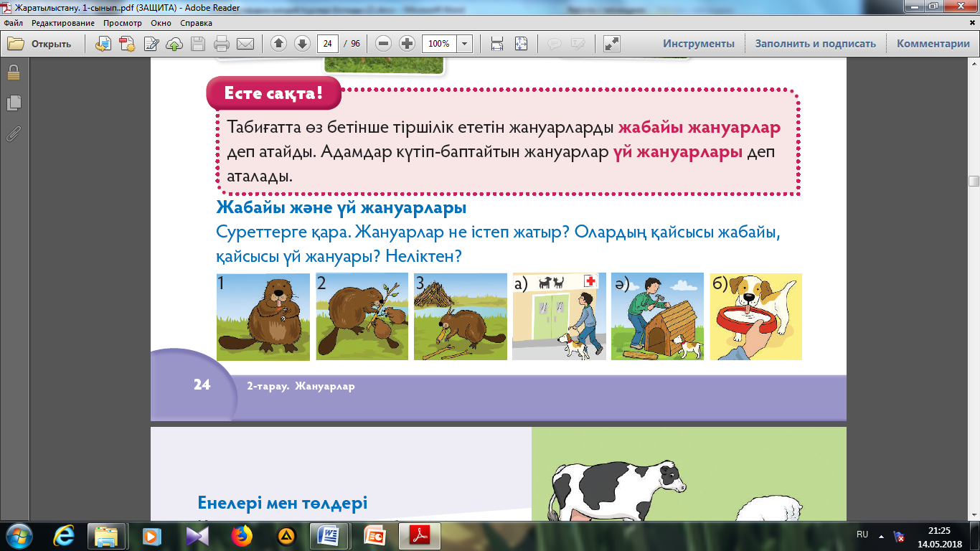Click the vertical scrollbar thumb of the document
The width and height of the screenshot is (980, 551).
pos(974,181)
